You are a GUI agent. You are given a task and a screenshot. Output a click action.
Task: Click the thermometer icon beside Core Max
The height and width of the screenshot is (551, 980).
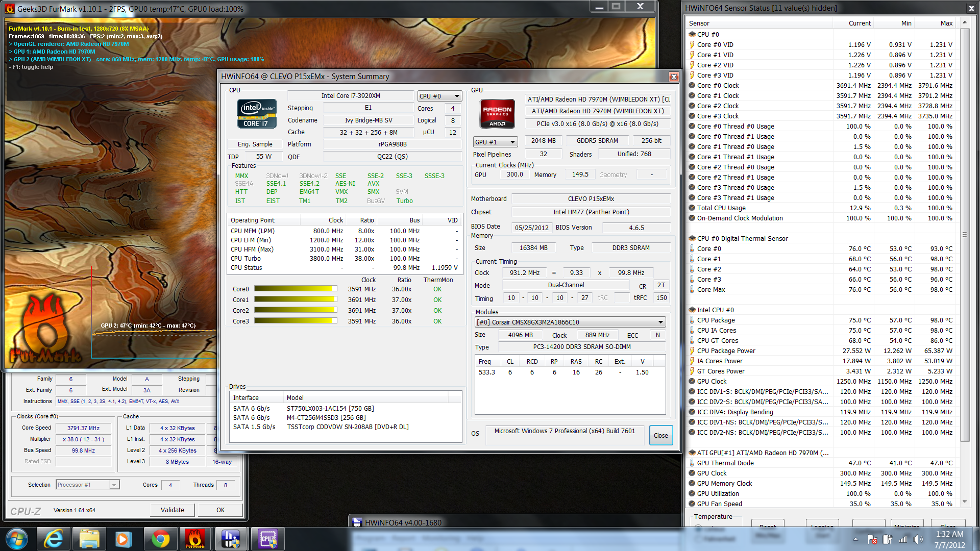click(692, 289)
